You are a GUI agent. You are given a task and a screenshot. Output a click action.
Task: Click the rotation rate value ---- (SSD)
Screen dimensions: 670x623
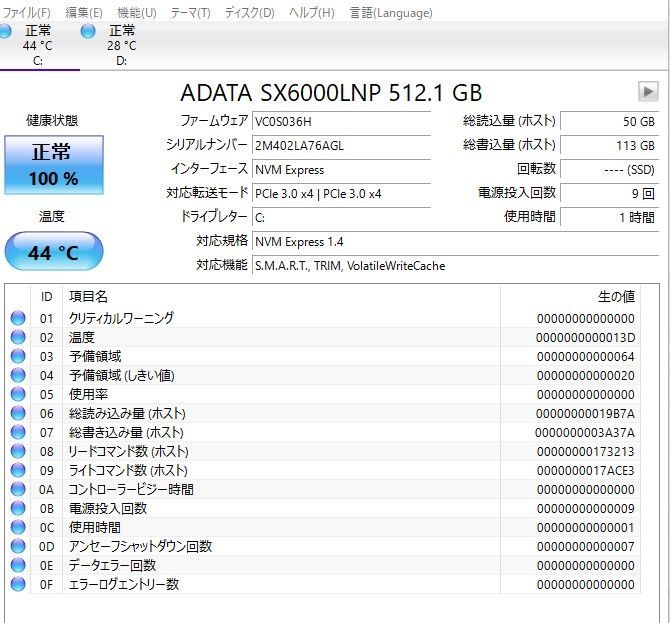point(609,170)
